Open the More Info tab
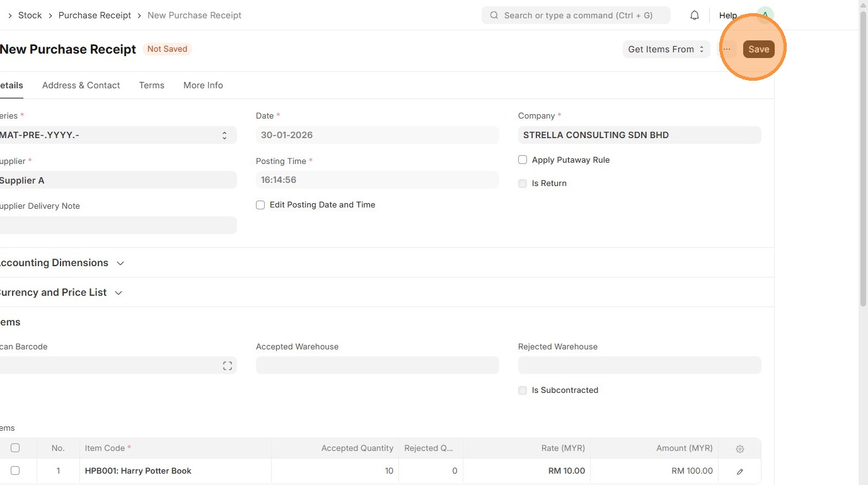This screenshot has height=485, width=868. (x=203, y=85)
